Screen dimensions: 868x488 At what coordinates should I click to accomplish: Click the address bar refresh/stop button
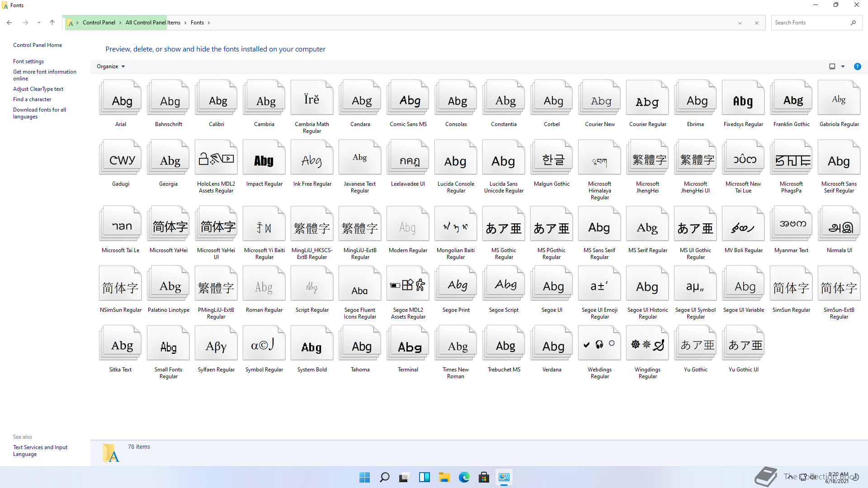pyautogui.click(x=756, y=23)
